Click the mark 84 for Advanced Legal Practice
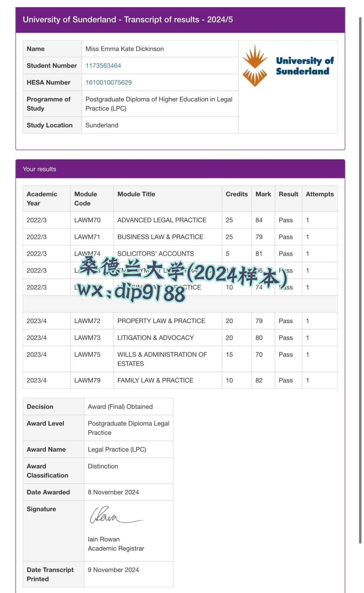This screenshot has width=364, height=593. [259, 220]
